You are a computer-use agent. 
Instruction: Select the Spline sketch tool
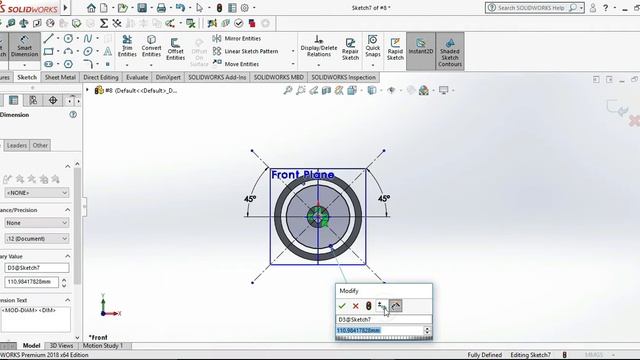pos(88,38)
